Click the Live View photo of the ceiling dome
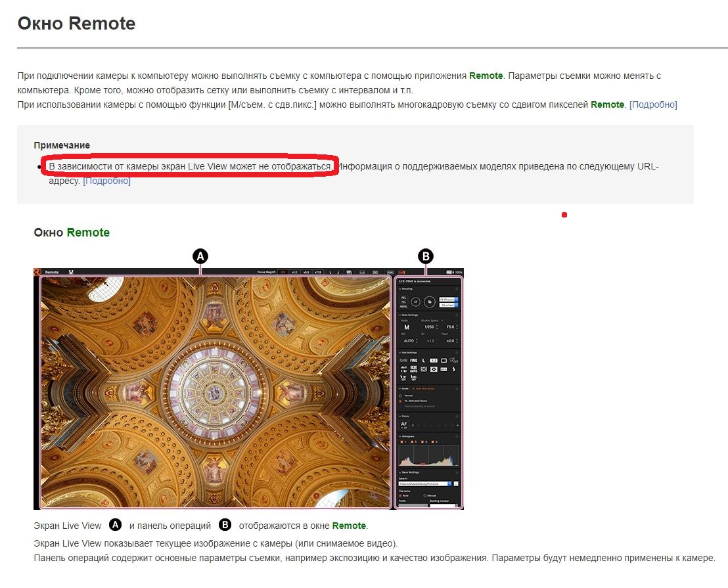The width and height of the screenshot is (728, 588). (x=216, y=393)
